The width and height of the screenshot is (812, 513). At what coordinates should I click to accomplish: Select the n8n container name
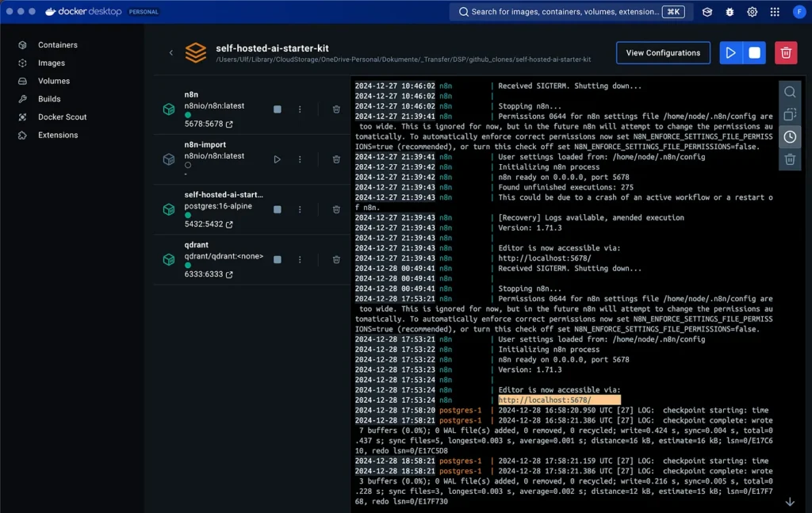pos(191,94)
